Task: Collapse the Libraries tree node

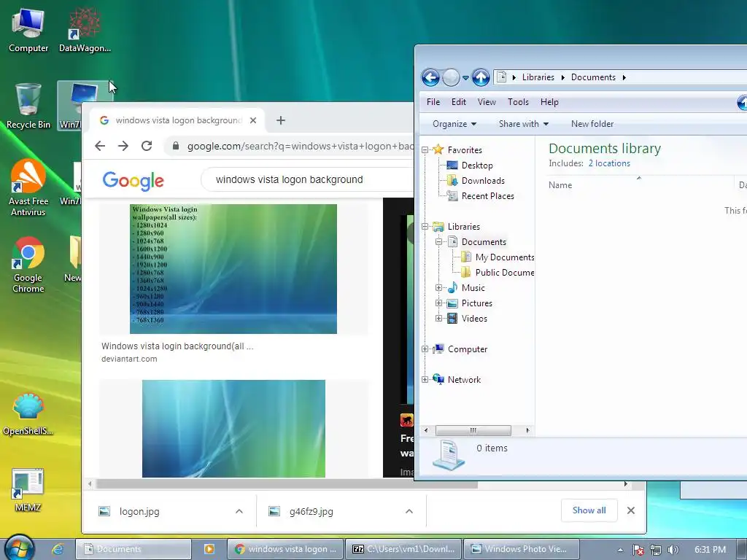Action: 425,227
